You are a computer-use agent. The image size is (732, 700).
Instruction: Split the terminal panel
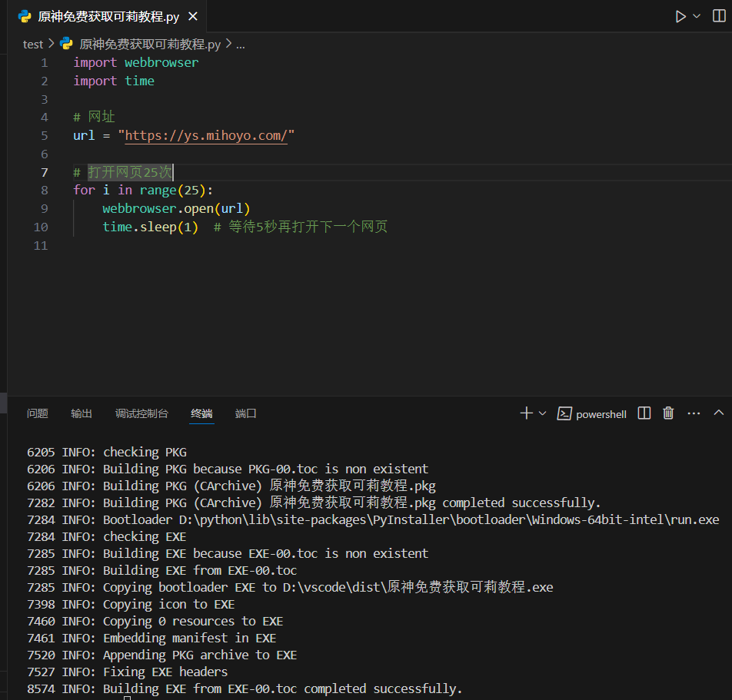644,413
